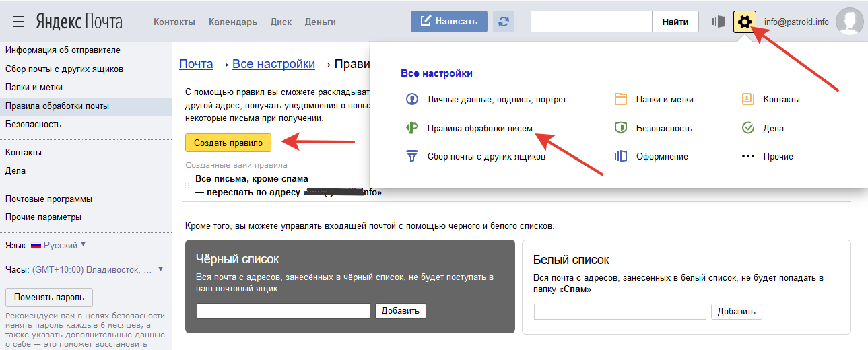Open the rule Все письма, кроме спама

point(252,179)
